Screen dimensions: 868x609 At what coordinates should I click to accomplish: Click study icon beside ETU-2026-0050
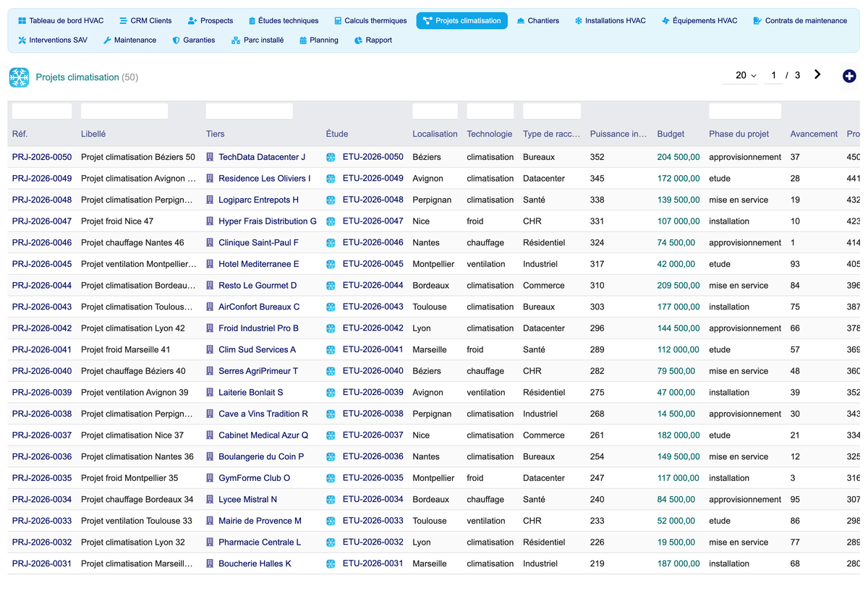pyautogui.click(x=331, y=157)
